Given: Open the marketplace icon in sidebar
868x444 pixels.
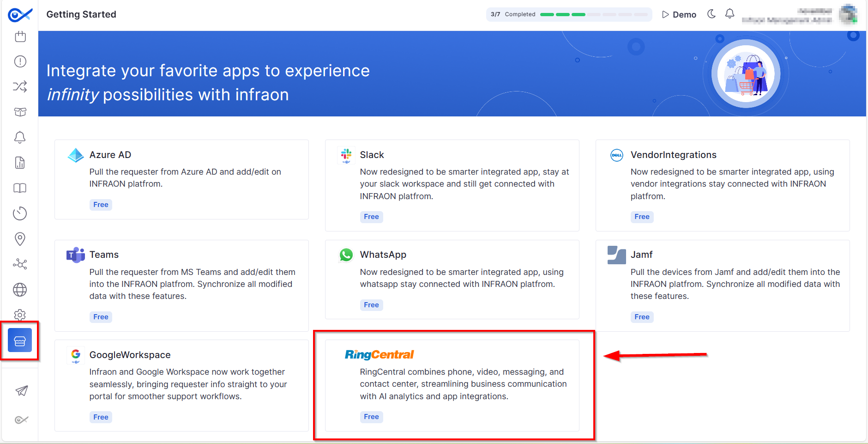Looking at the screenshot, I should (x=20, y=341).
